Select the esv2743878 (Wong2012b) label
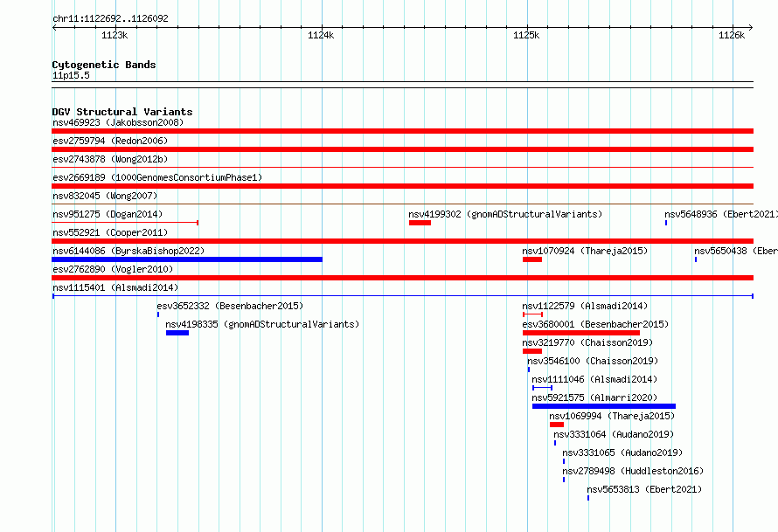778x532 pixels. (110, 159)
